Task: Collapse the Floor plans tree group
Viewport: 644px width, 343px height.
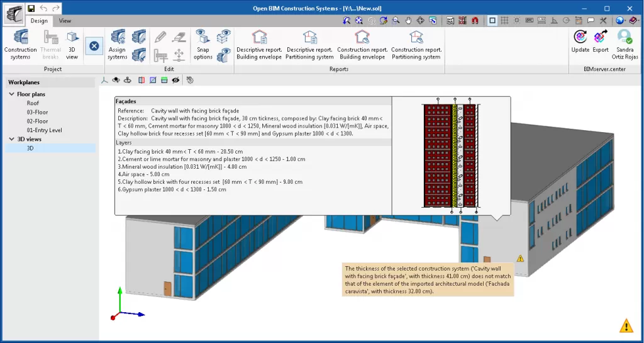Action: pos(11,94)
